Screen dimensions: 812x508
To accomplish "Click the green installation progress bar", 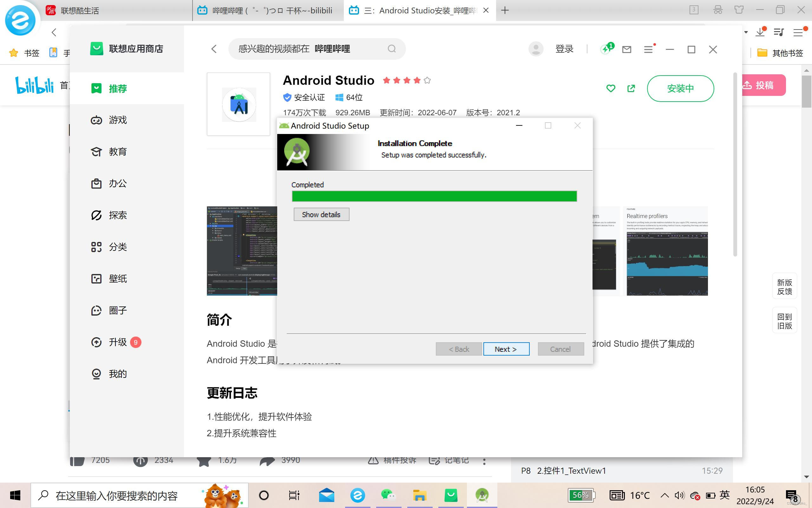I will tap(434, 196).
